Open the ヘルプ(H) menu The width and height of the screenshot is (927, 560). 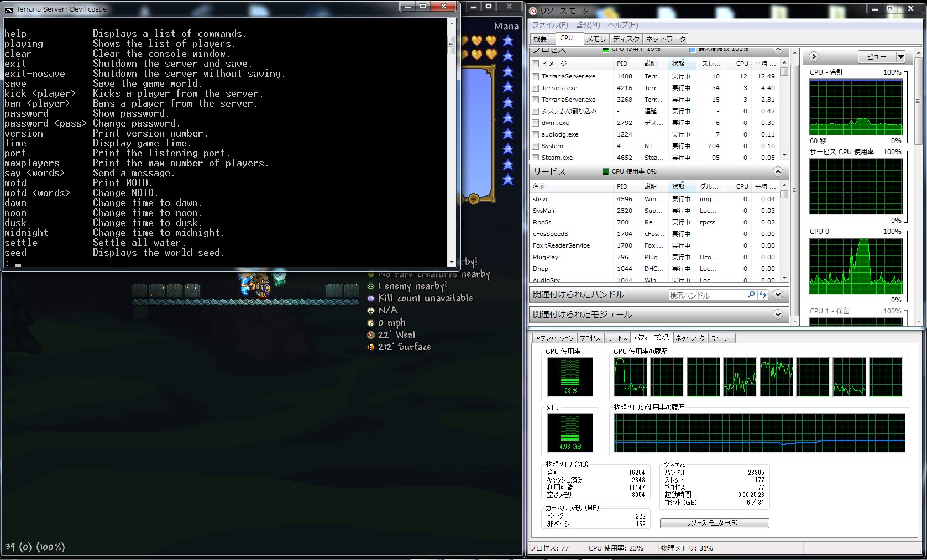click(x=623, y=25)
